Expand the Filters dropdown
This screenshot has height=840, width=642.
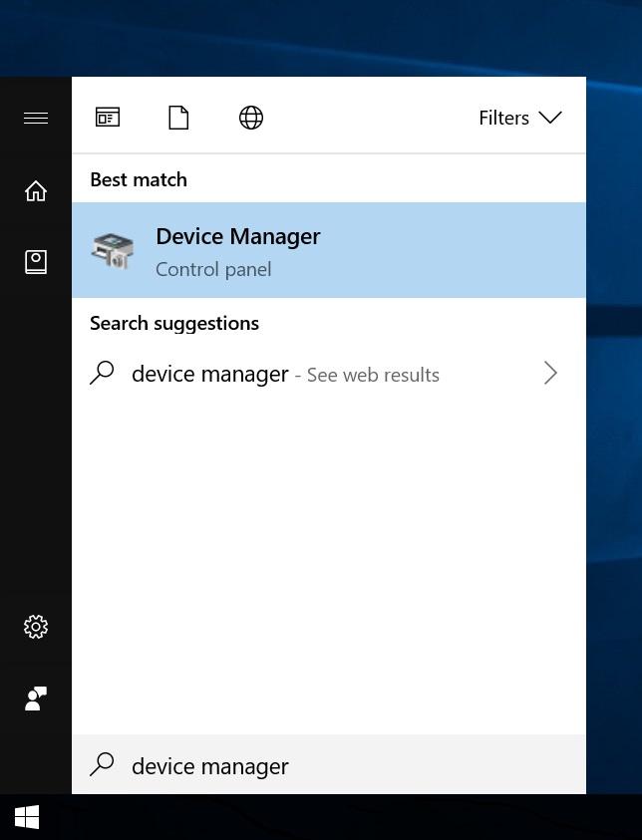pyautogui.click(x=519, y=118)
